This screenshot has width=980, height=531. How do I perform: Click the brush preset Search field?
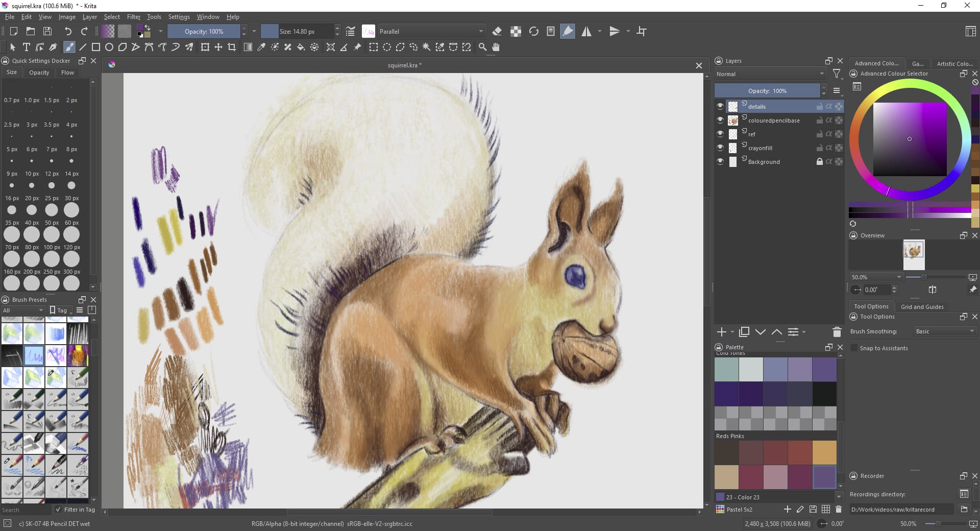(26, 510)
